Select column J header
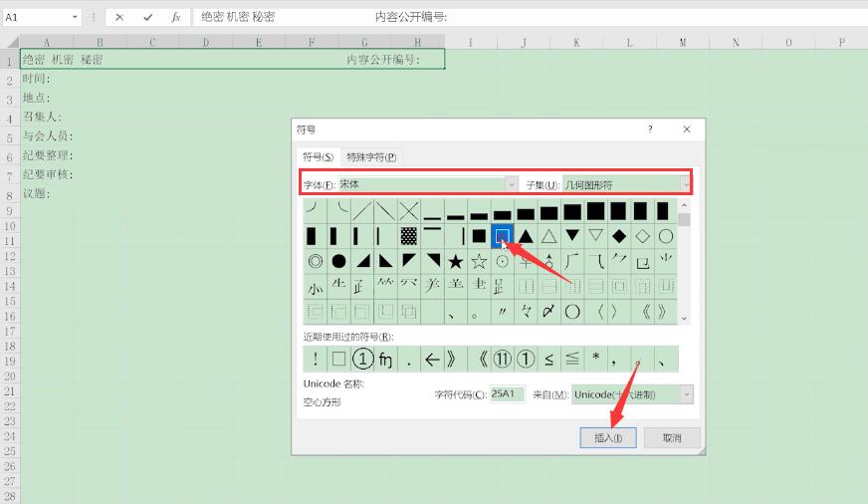 524,42
